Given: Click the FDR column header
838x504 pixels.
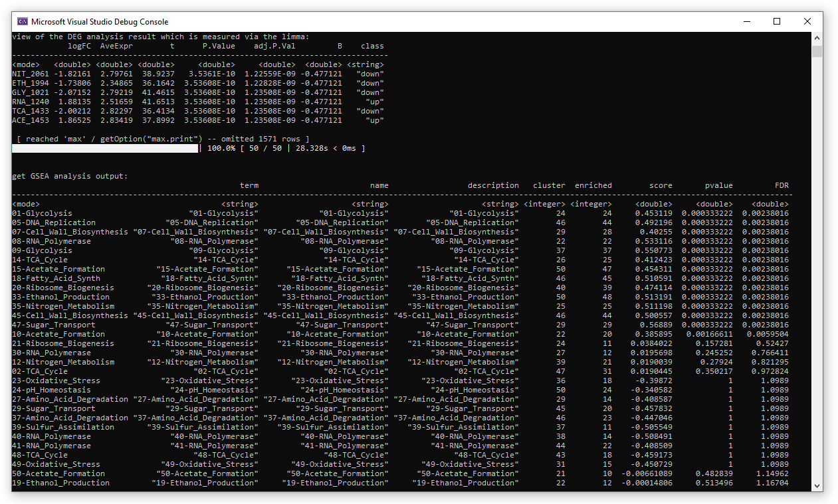Looking at the screenshot, I should (x=781, y=185).
